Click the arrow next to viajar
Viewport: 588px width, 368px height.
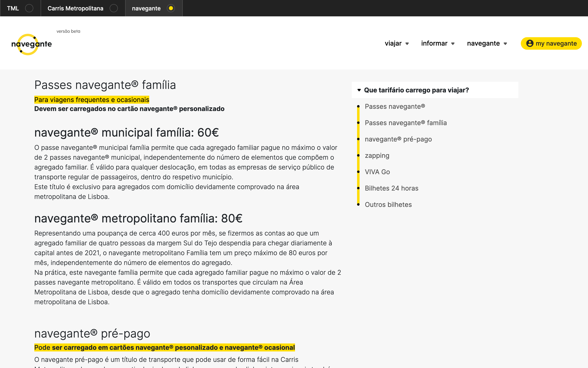point(407,44)
